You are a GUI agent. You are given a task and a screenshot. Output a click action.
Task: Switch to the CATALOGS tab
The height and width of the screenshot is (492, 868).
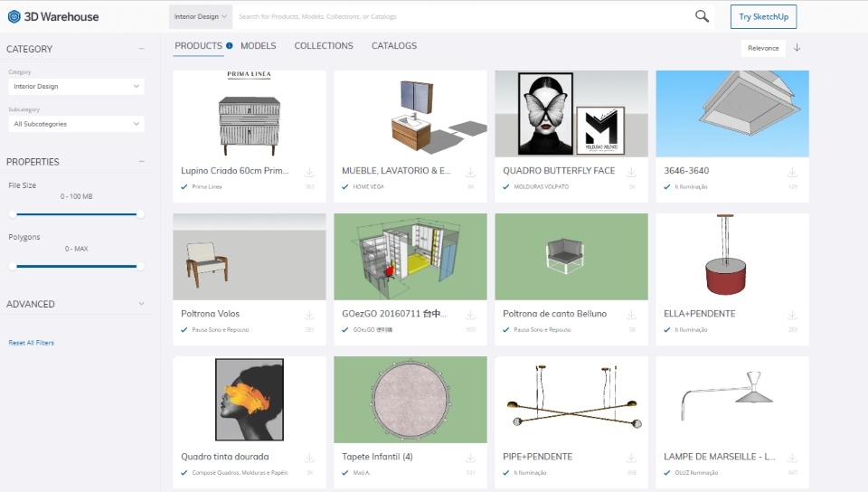tap(394, 46)
